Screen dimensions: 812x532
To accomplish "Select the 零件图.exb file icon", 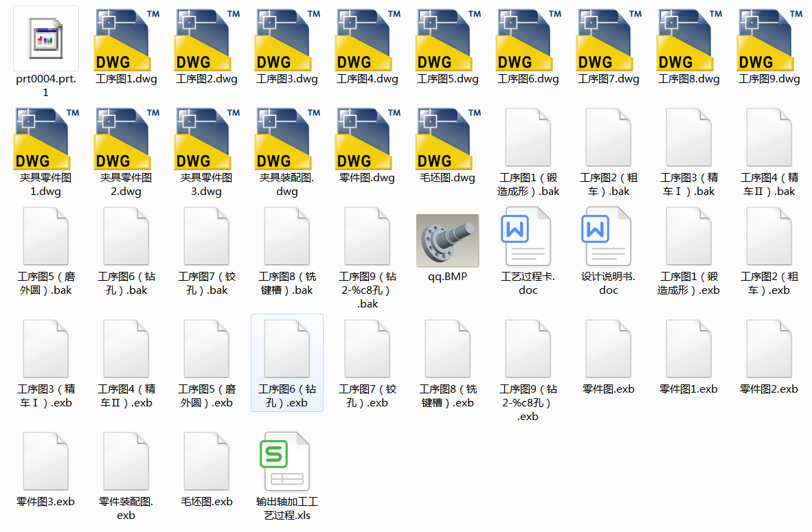I will click(609, 348).
